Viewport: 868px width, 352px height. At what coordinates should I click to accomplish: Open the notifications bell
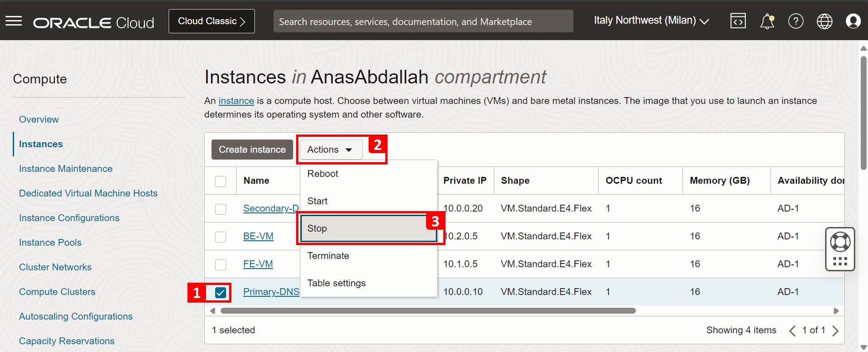(767, 21)
